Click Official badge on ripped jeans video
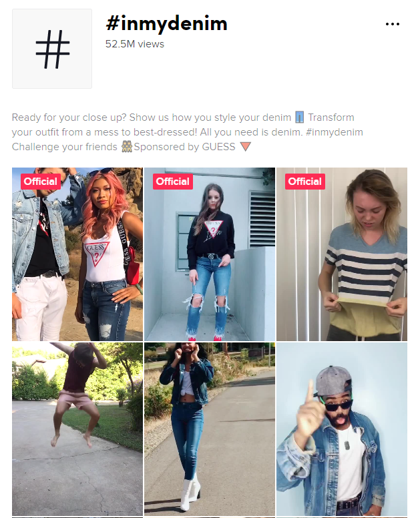Viewport: 420px width, 518px height. [x=173, y=182]
